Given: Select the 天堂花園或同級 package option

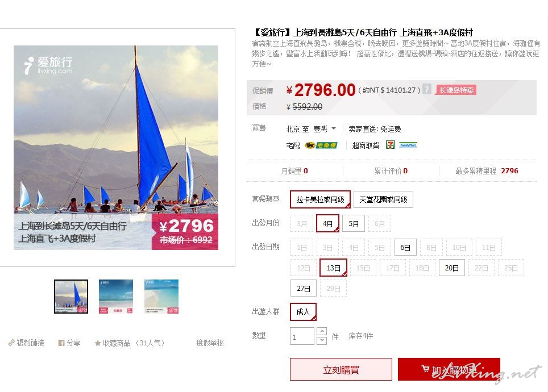Looking at the screenshot, I should point(383,199).
